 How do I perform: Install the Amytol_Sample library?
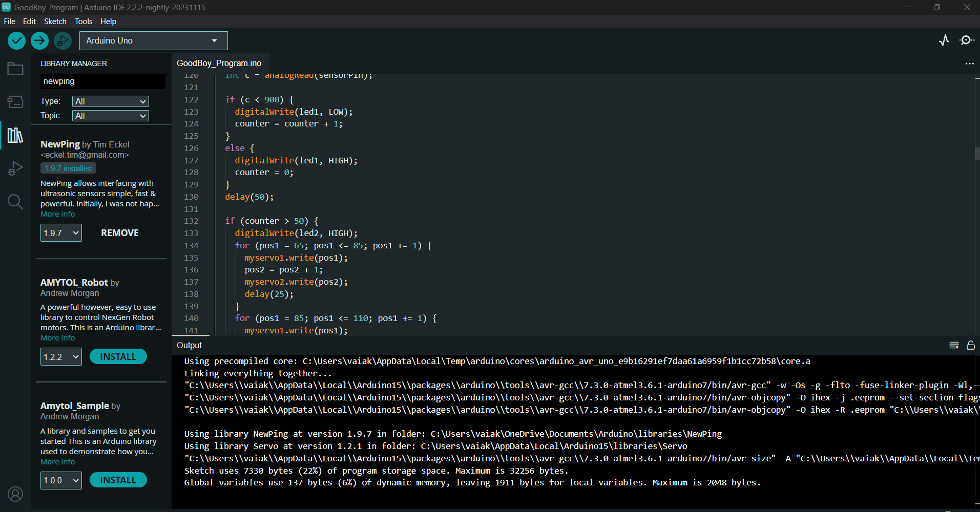(x=118, y=480)
